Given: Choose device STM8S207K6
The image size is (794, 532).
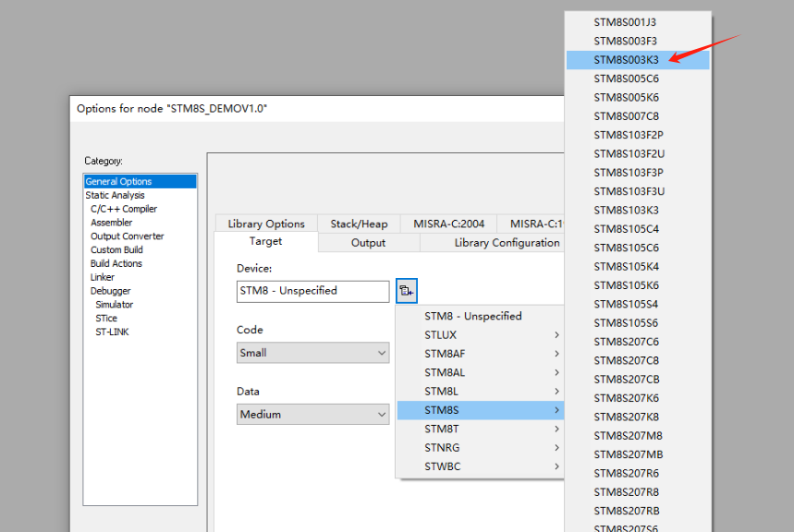Looking at the screenshot, I should pyautogui.click(x=638, y=398).
